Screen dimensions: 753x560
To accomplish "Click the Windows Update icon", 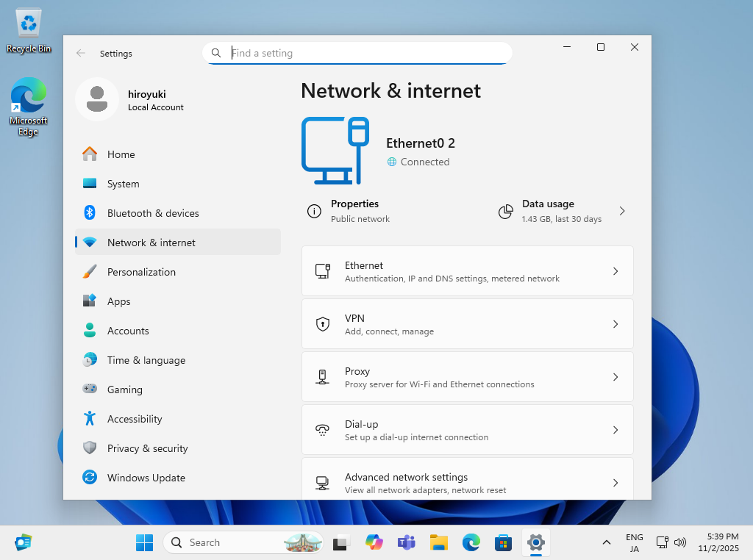I will tap(90, 477).
